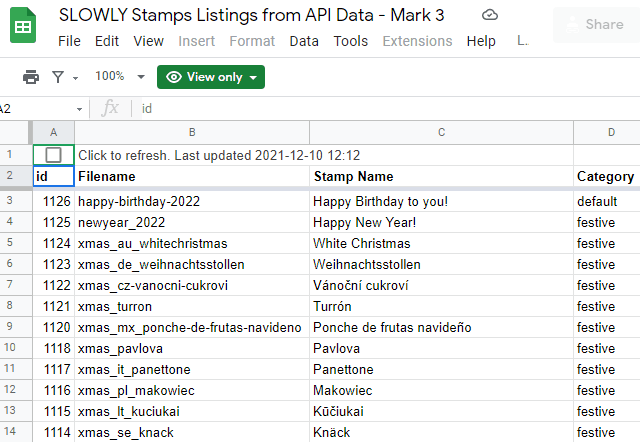Select the 'Category' header cell
This screenshot has height=442, width=640.
click(607, 176)
